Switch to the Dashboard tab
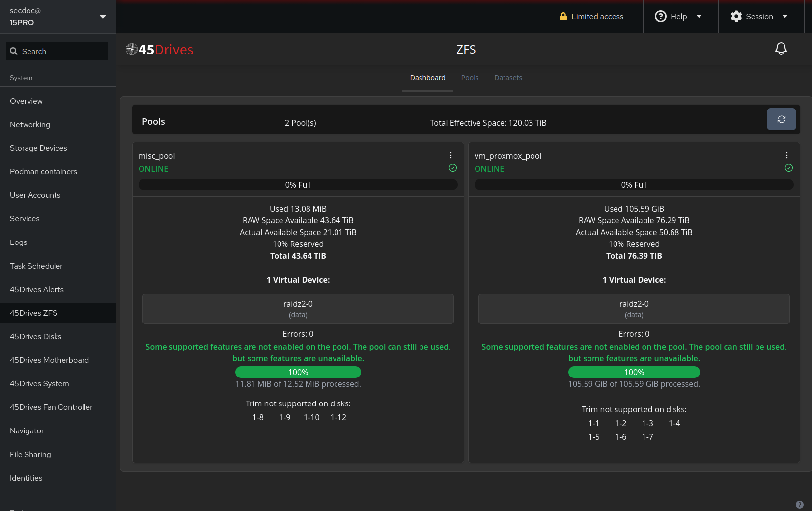Image resolution: width=812 pixels, height=511 pixels. 428,78
